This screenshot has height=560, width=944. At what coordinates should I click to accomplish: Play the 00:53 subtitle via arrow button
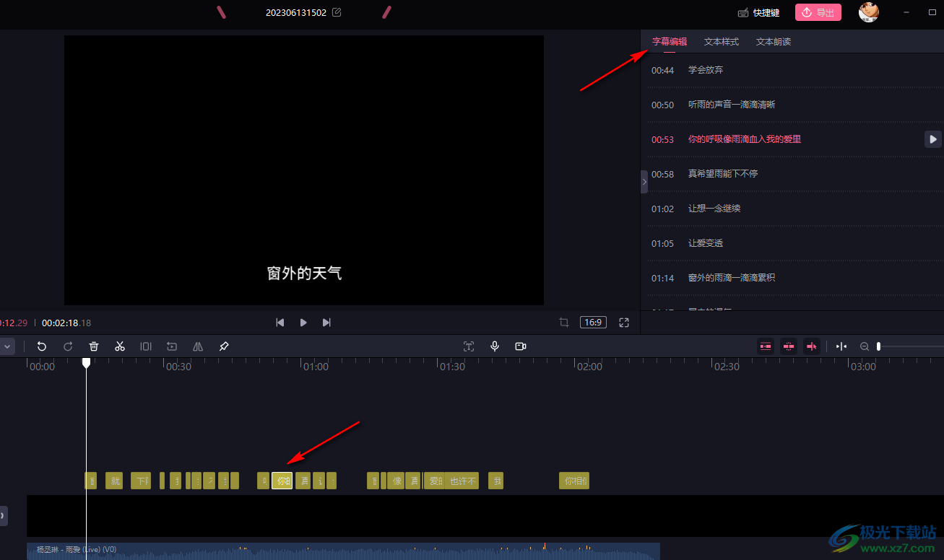pos(933,139)
